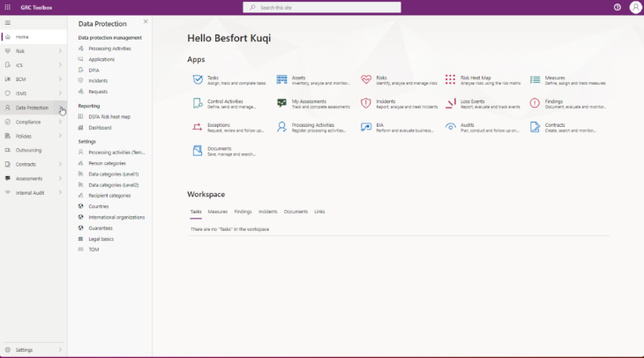644x358 pixels.
Task: Close the Data Protection flyout panel
Action: click(146, 21)
